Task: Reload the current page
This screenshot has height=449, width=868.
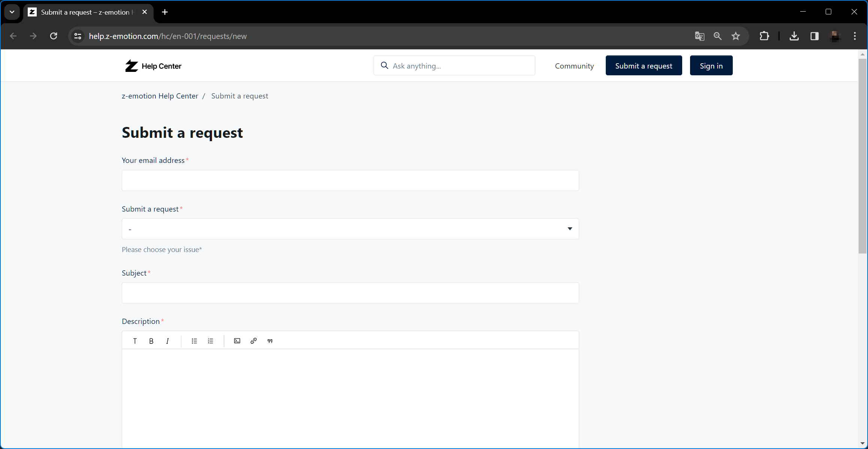Action: (54, 36)
